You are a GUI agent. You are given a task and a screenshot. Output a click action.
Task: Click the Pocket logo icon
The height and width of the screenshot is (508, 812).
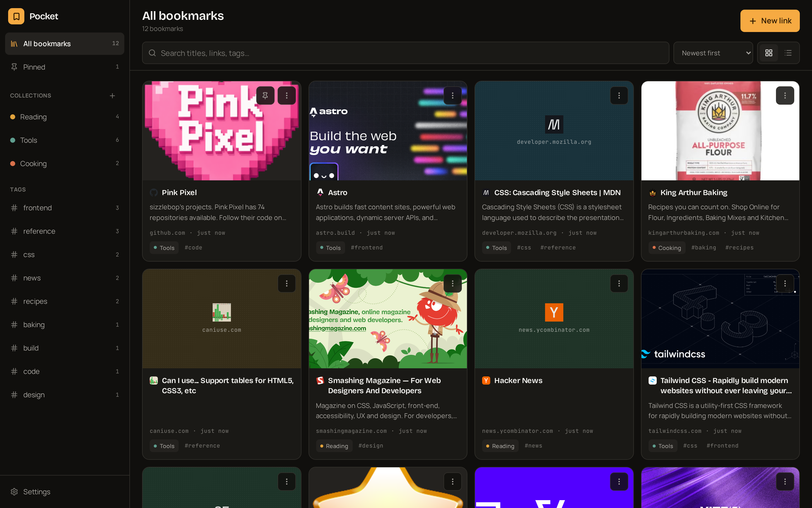pos(16,16)
